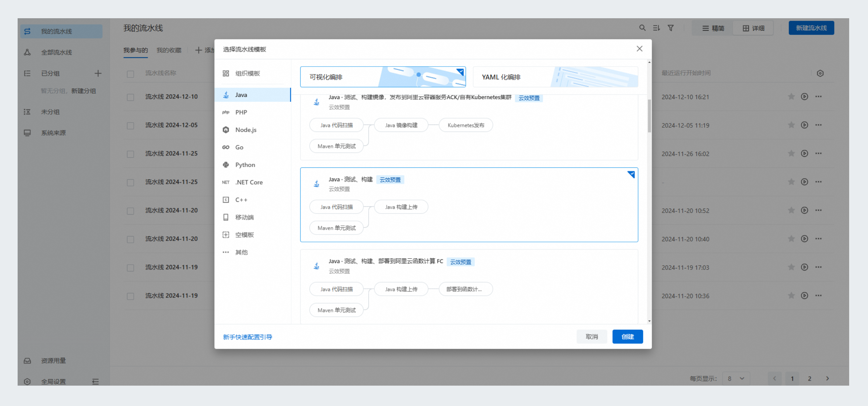The image size is (868, 406).
Task: Star the pipeline run at 2024-12-10 16:21
Action: pyautogui.click(x=791, y=97)
